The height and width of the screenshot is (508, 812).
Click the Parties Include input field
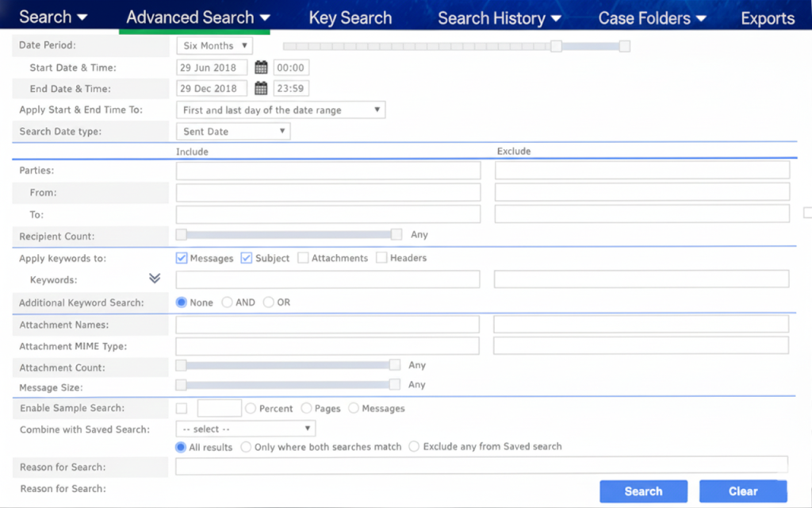click(x=328, y=171)
